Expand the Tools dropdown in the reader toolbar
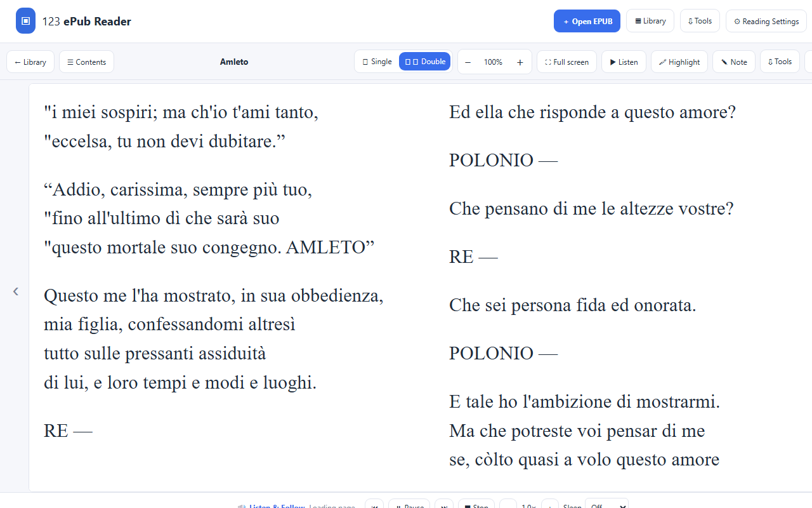 click(780, 62)
